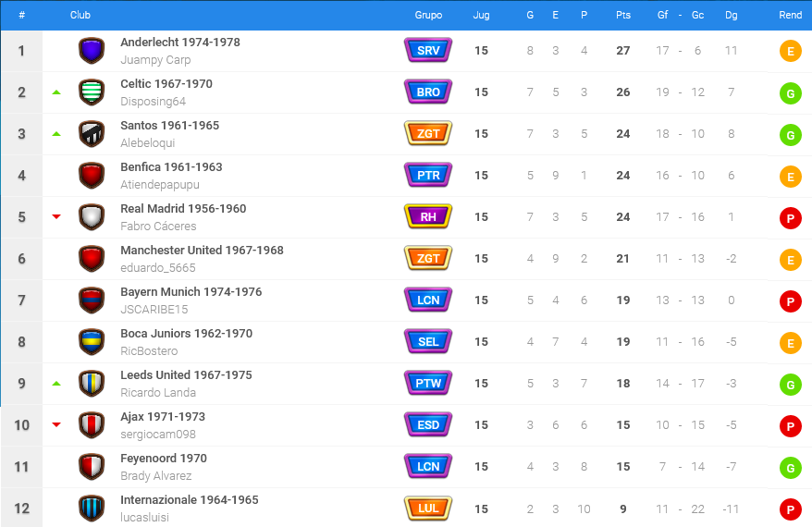Click the Anderlecht 1974-1978 purple shield crest
This screenshot has width=812, height=527.
[x=92, y=50]
